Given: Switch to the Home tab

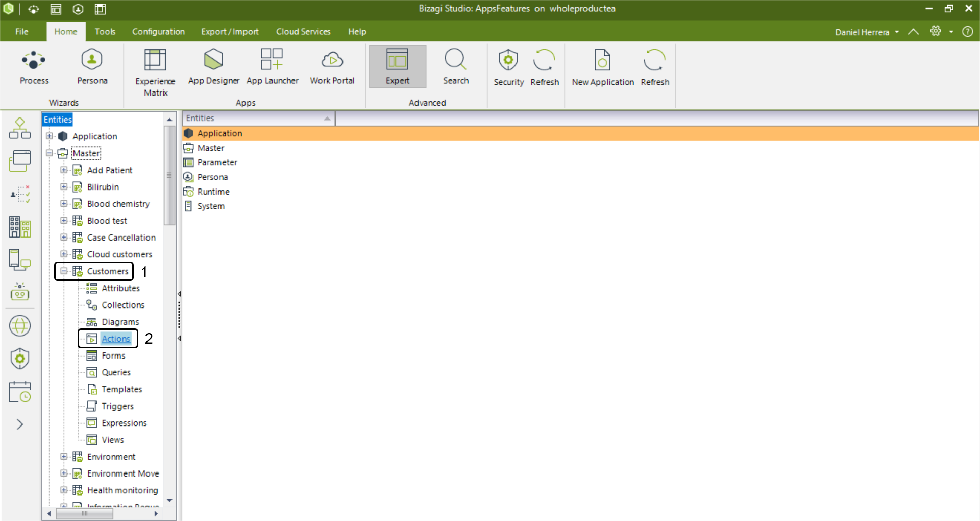Looking at the screenshot, I should point(66,31).
